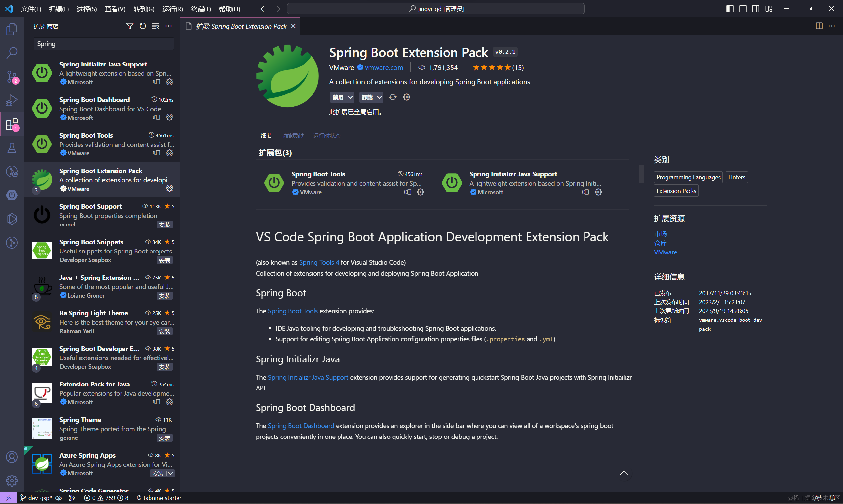Open Source Control view with badge
The image size is (843, 504).
12,77
